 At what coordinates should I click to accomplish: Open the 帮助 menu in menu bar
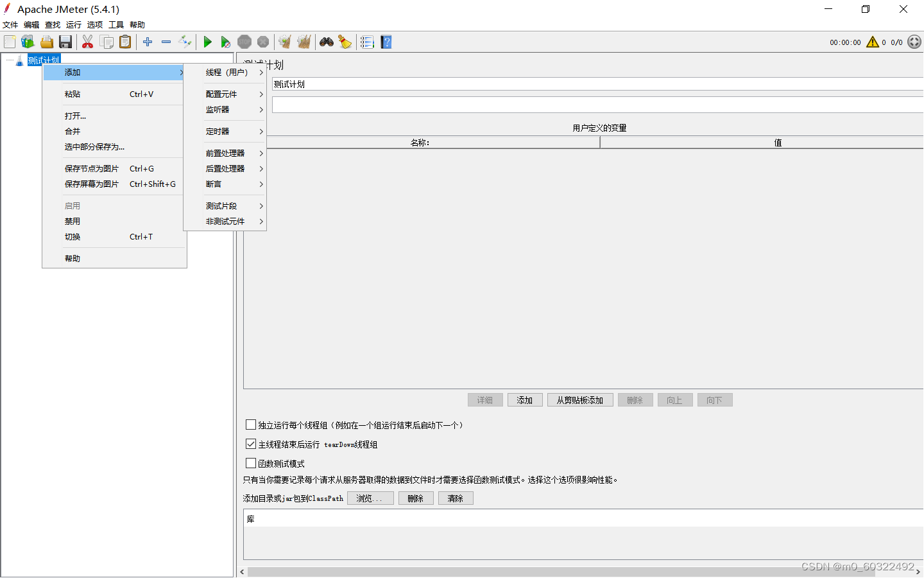tap(137, 25)
